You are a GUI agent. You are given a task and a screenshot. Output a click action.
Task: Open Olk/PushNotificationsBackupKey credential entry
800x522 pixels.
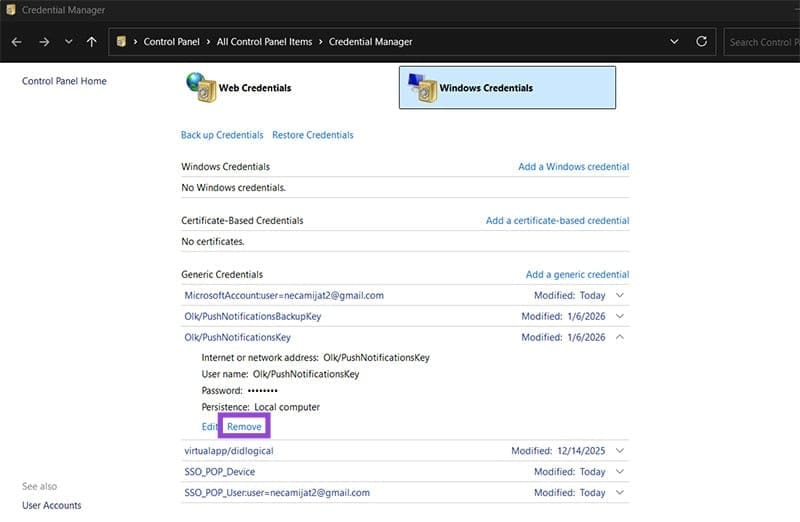(253, 316)
